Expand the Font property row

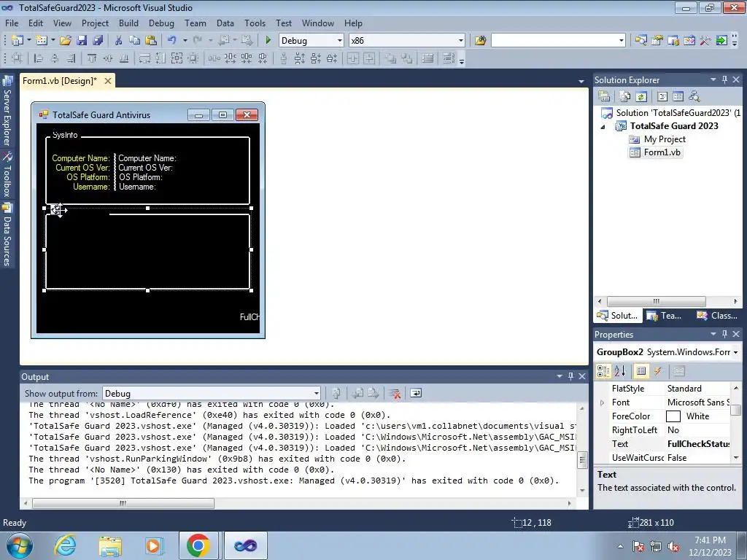tap(603, 402)
